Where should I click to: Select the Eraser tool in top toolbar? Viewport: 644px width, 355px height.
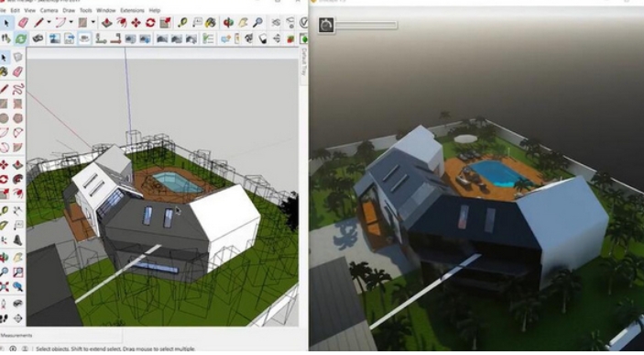point(23,22)
